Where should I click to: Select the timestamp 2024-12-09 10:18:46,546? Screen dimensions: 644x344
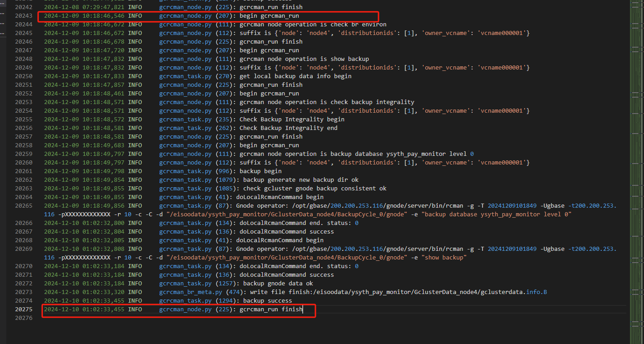pyautogui.click(x=84, y=16)
